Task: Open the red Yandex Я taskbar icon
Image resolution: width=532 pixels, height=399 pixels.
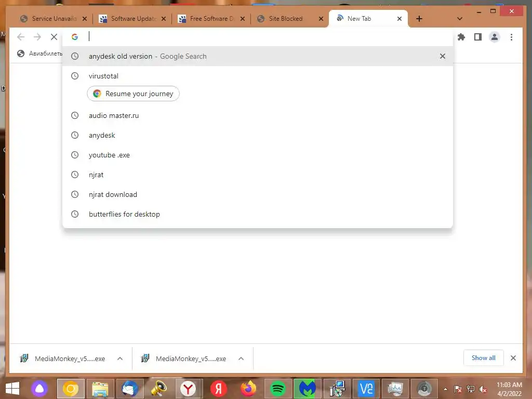Action: tap(219, 389)
